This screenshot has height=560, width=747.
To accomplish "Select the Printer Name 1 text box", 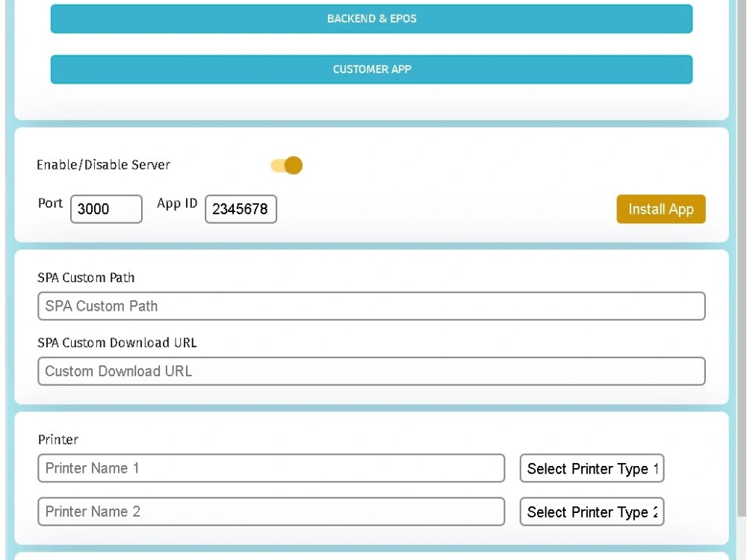I will (271, 468).
